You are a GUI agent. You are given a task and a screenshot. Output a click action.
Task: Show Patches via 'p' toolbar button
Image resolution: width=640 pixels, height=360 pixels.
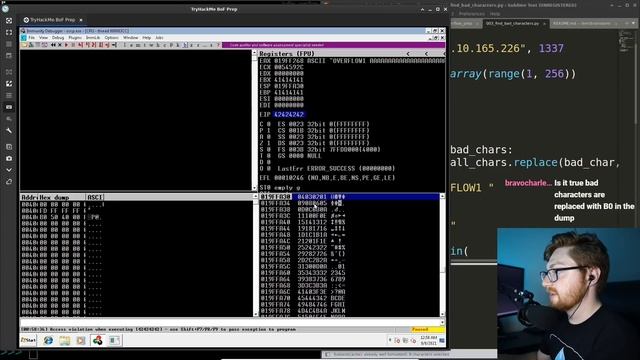(x=171, y=45)
